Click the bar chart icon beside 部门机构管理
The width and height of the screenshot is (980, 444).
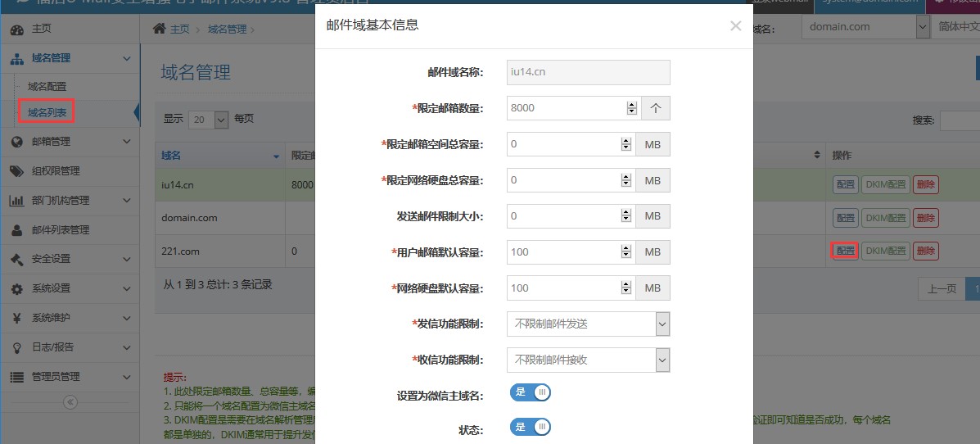click(x=17, y=201)
